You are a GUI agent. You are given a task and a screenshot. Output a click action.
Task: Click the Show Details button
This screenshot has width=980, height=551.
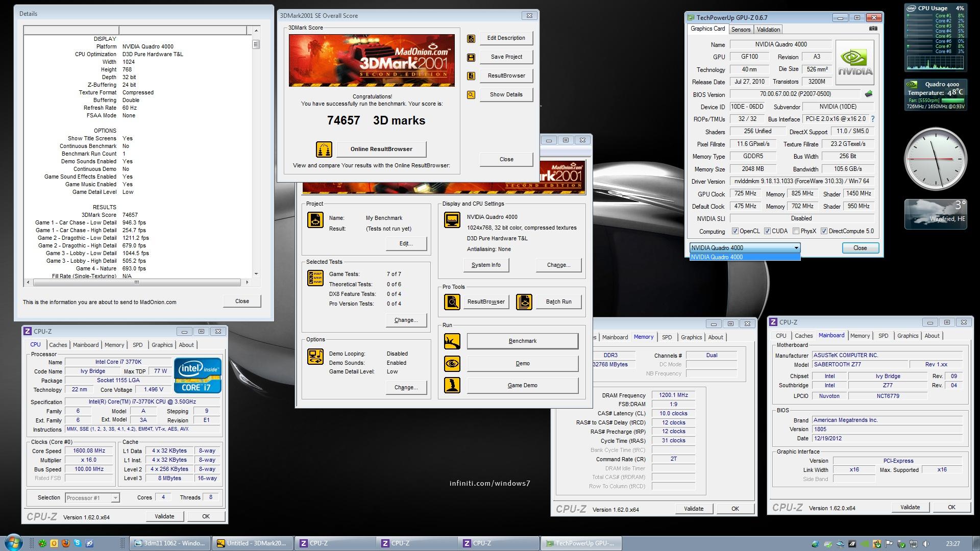[506, 94]
